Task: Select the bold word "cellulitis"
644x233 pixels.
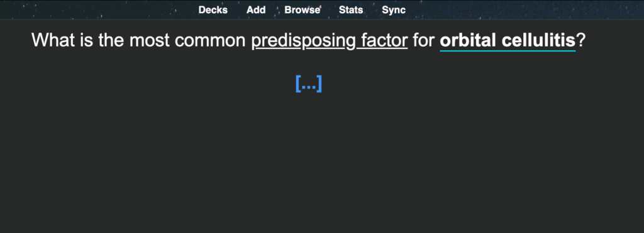Action: [536, 40]
